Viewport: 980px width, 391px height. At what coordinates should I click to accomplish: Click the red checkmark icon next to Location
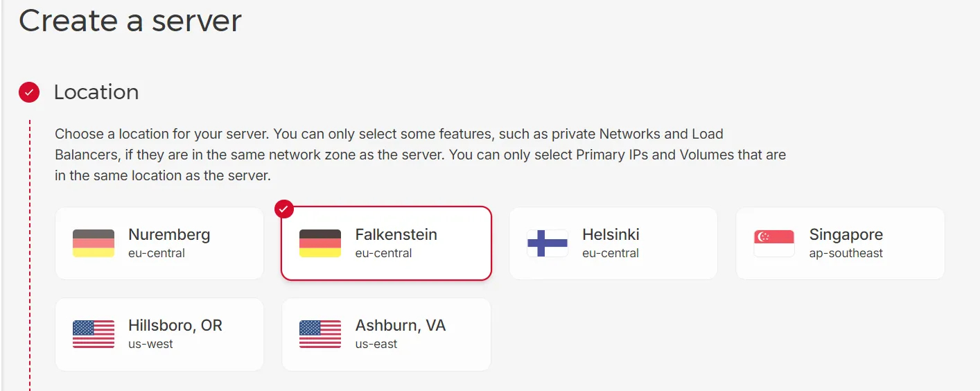click(x=29, y=92)
